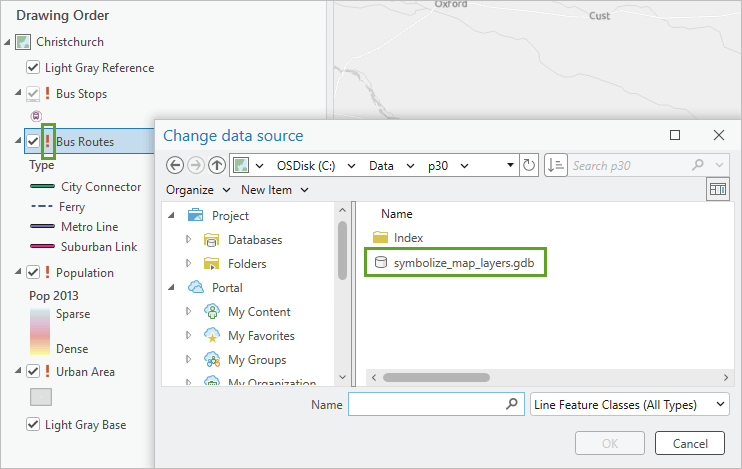Click the red exclamation next to Urban Area
The image size is (742, 469).
[x=47, y=371]
